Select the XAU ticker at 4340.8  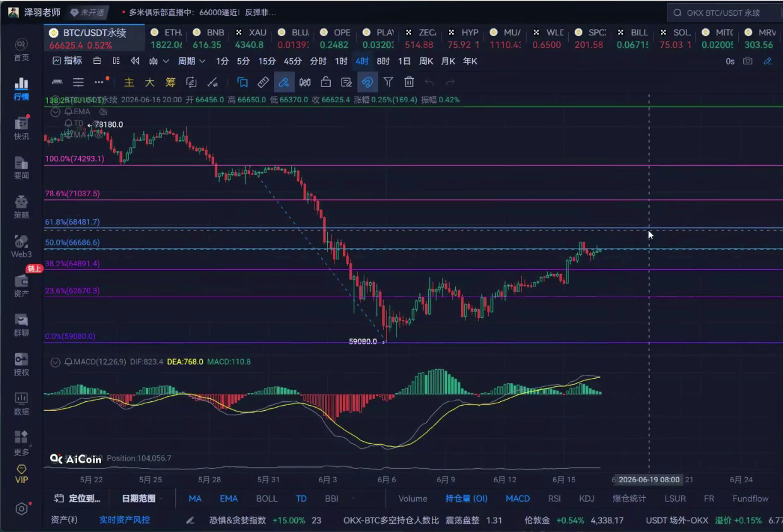[x=251, y=38]
